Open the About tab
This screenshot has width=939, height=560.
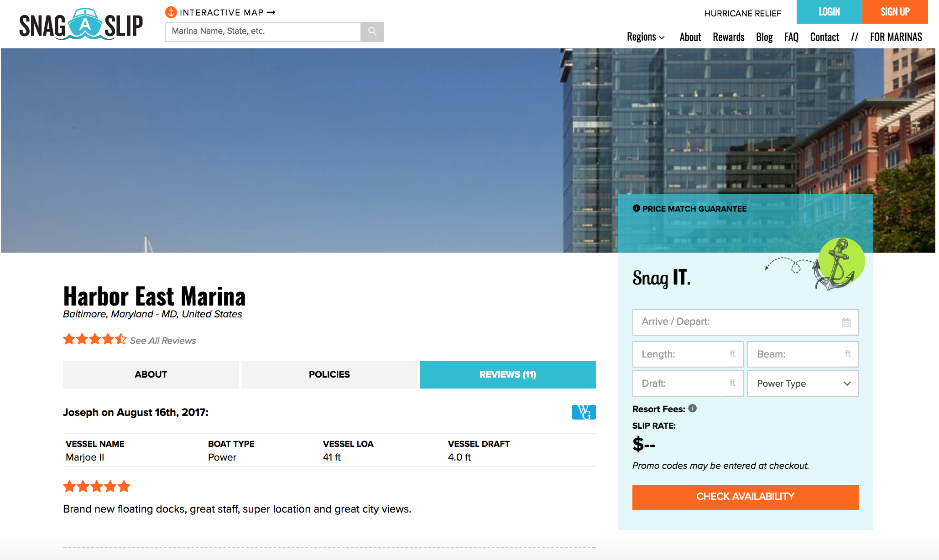(x=151, y=375)
